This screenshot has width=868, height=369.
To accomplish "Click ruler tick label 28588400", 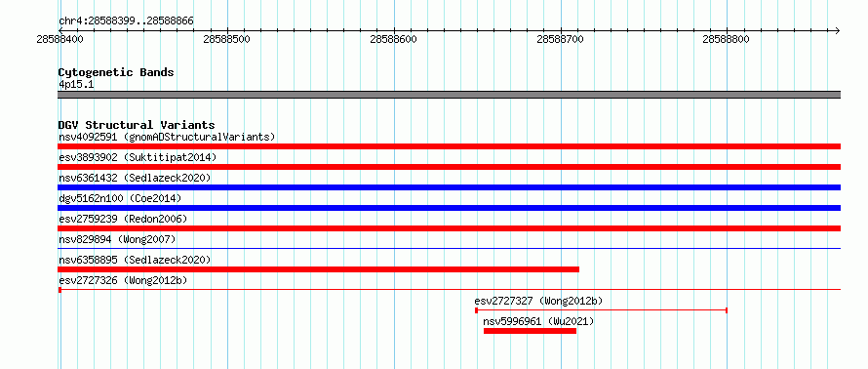I will pyautogui.click(x=60, y=39).
